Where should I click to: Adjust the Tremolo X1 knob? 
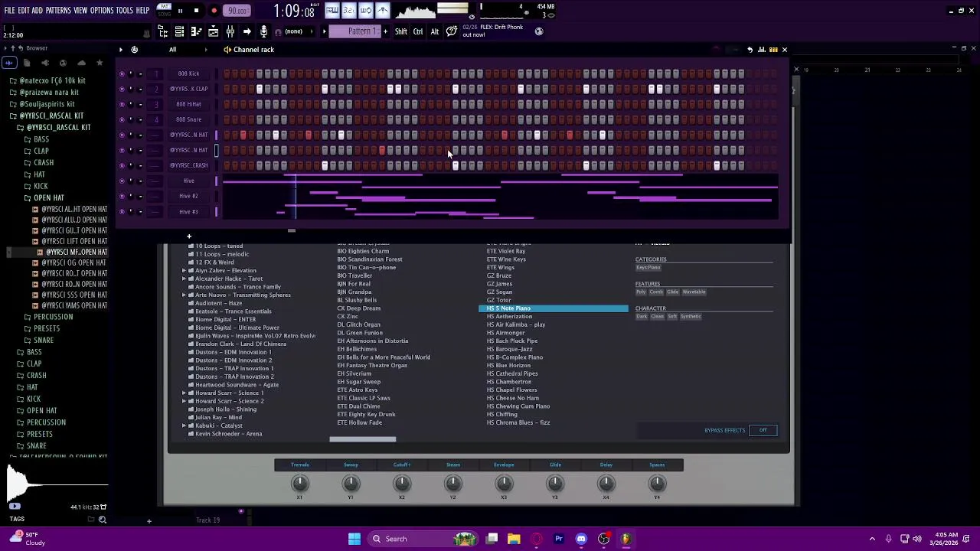click(300, 483)
